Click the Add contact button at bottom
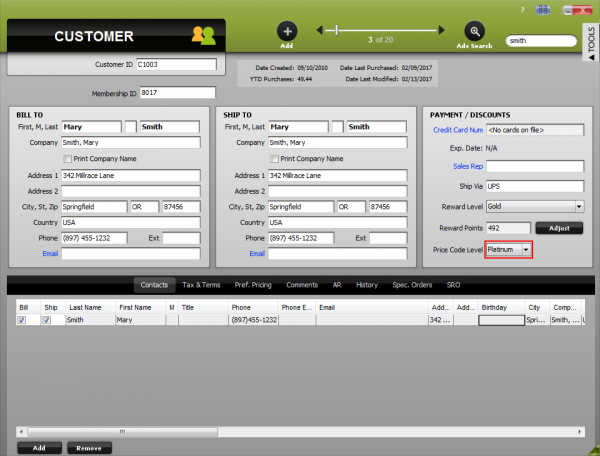 click(x=39, y=448)
